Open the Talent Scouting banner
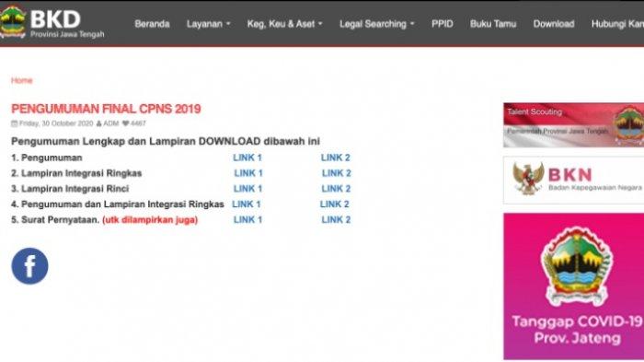The image size is (644, 362). point(574,125)
